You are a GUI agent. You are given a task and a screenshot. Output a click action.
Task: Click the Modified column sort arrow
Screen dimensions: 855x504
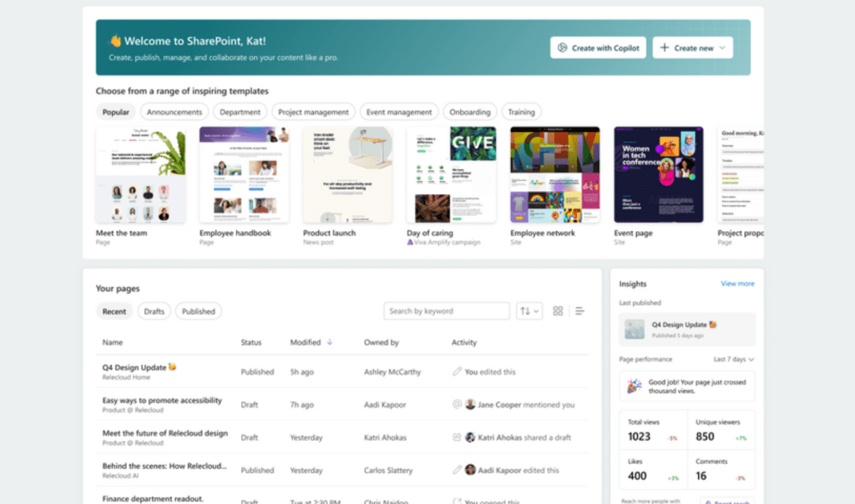[329, 342]
